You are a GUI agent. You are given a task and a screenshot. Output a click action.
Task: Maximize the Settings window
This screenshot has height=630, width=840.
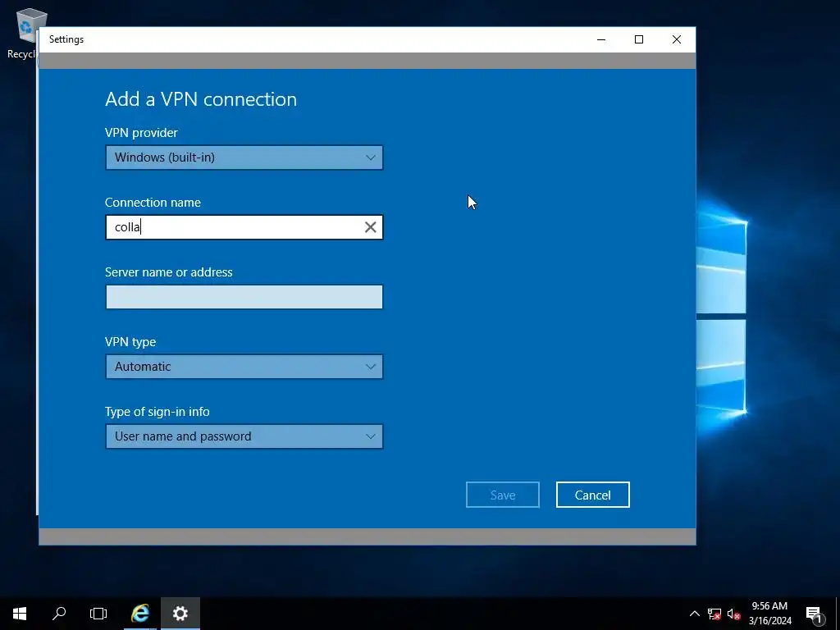638,39
